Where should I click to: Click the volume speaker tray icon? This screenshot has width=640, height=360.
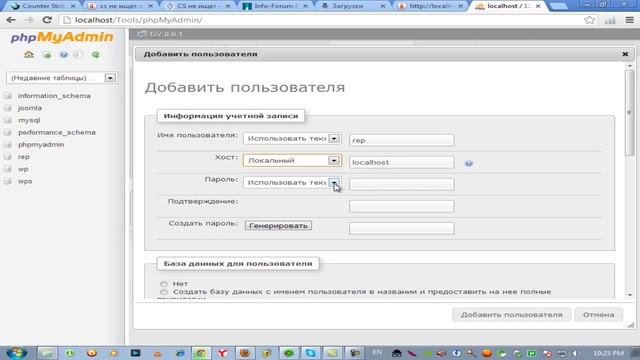pyautogui.click(x=575, y=353)
